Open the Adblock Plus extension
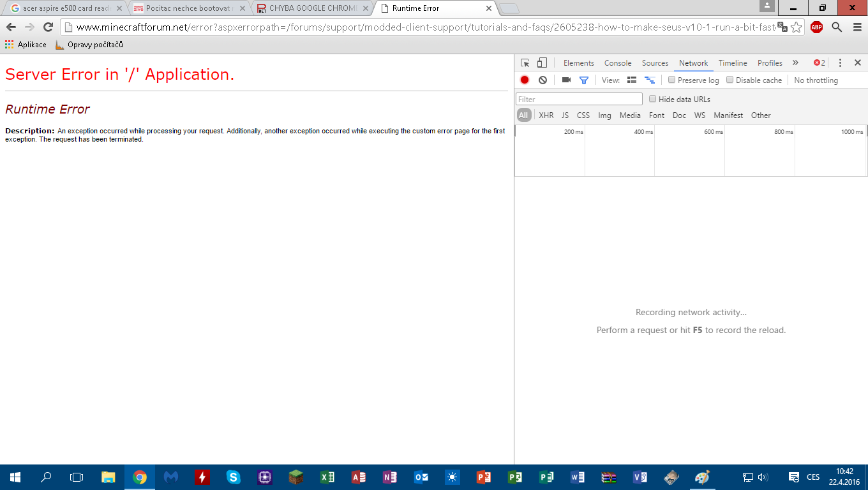Screen dimensions: 868x490 click(816, 27)
